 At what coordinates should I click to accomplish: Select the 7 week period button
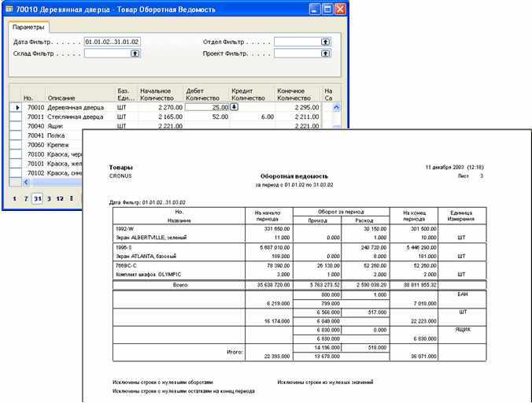26,198
